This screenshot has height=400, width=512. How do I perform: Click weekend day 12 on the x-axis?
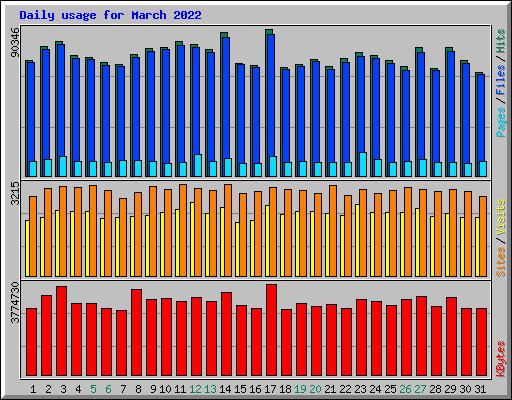pyautogui.click(x=195, y=389)
